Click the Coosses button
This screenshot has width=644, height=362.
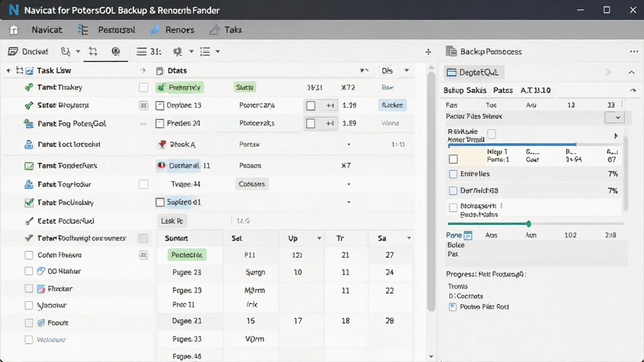252,184
